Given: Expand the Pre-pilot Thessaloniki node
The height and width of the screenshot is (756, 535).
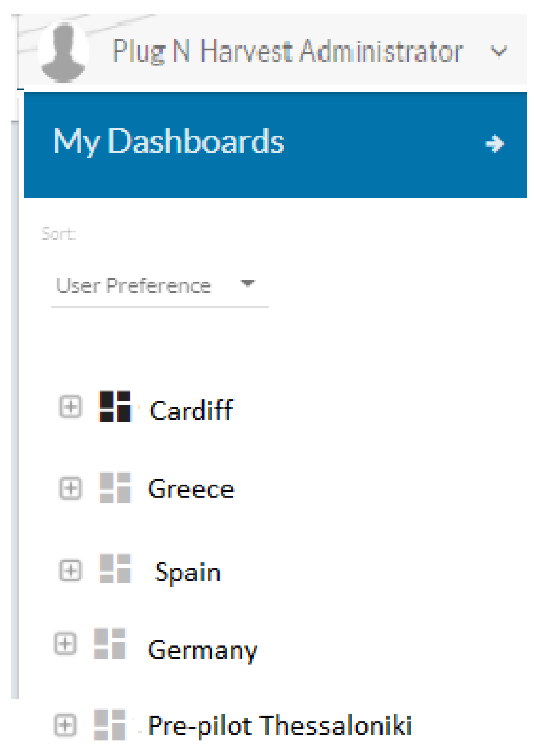Looking at the screenshot, I should (65, 725).
